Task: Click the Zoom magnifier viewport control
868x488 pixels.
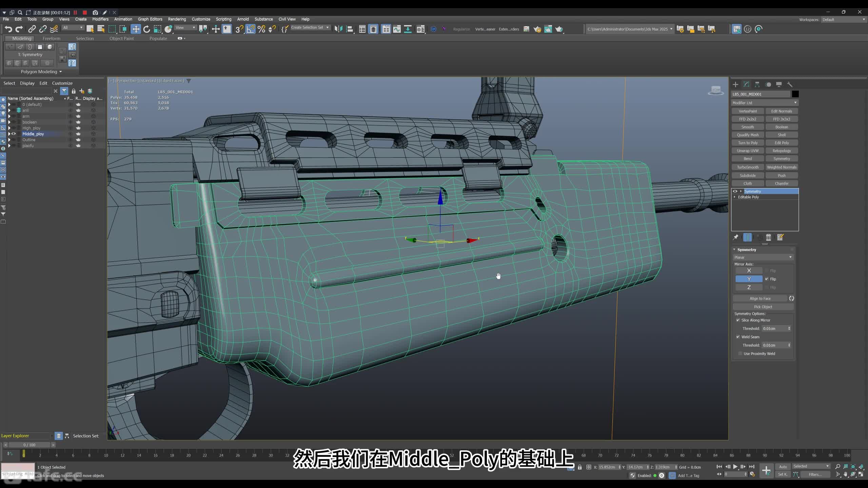Action: pyautogui.click(x=838, y=467)
